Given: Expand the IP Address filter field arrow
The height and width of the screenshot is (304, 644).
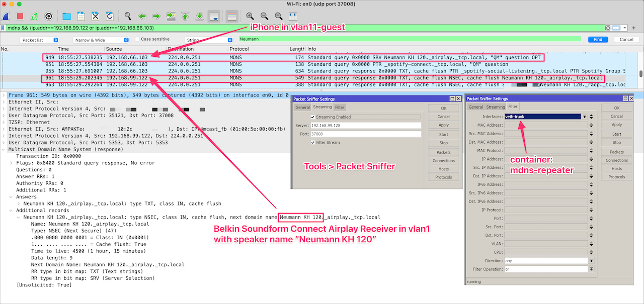Looking at the screenshot, I should click(x=591, y=159).
